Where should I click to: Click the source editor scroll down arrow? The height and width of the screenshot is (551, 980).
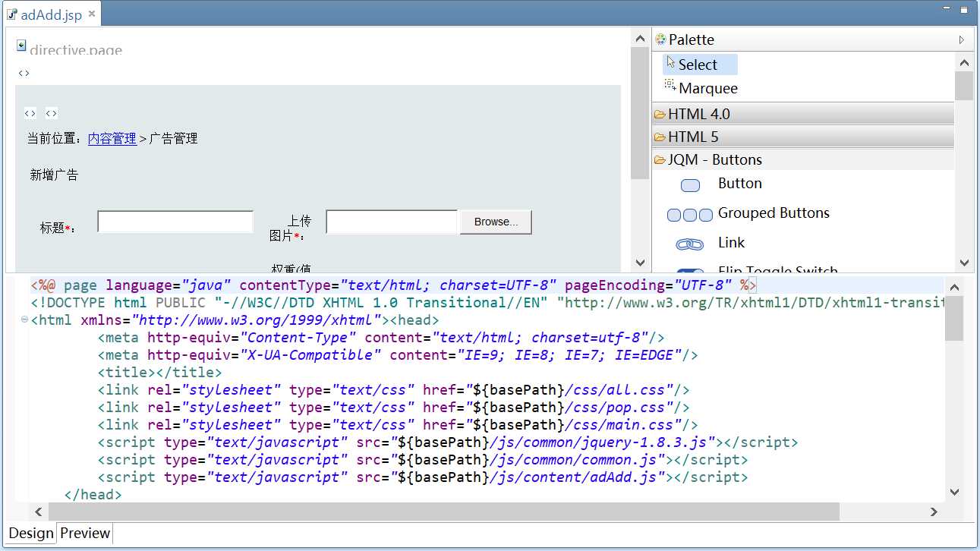(955, 492)
